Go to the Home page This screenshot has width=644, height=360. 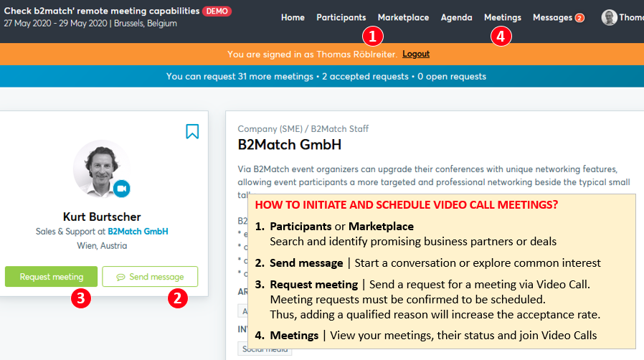293,18
